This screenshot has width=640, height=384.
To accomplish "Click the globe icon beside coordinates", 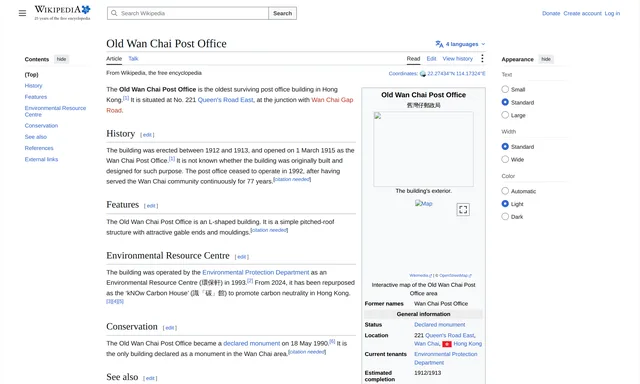I will coord(423,74).
